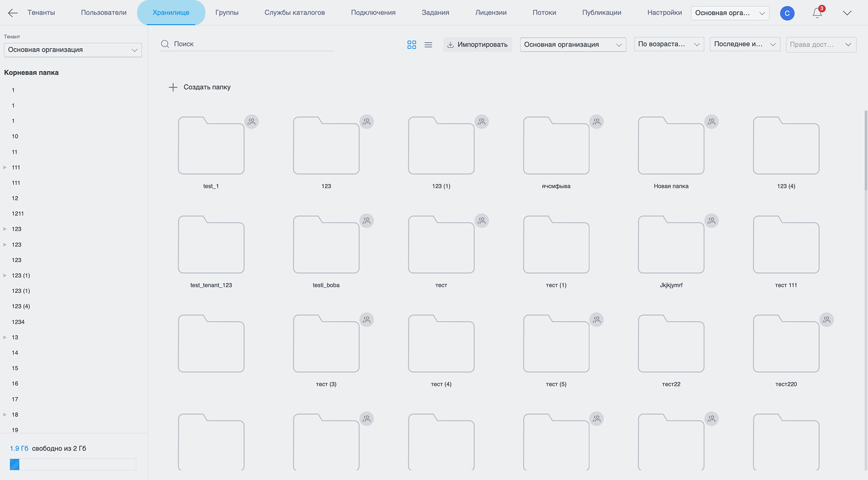The width and height of the screenshot is (868, 480).
Task: Switch to grid view
Action: point(412,45)
